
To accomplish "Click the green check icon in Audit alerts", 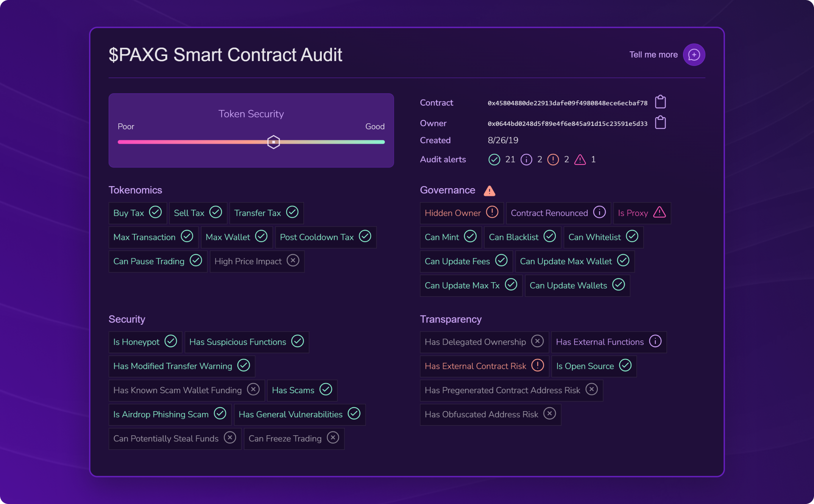I will (493, 160).
